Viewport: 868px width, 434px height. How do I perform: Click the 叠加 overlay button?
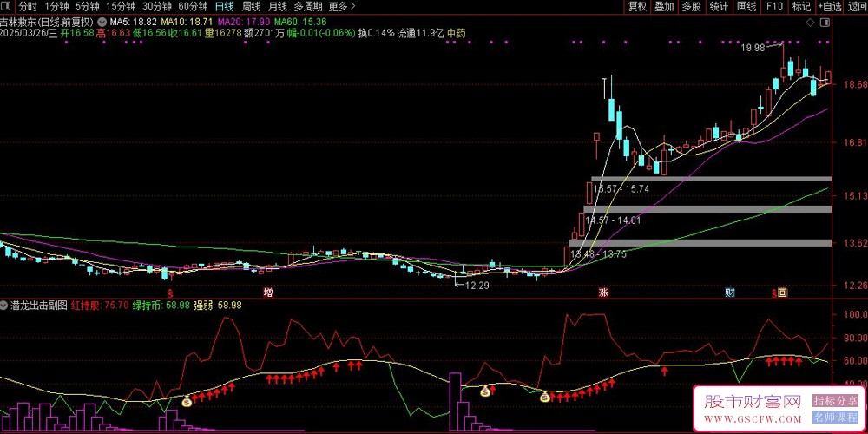click(x=664, y=7)
